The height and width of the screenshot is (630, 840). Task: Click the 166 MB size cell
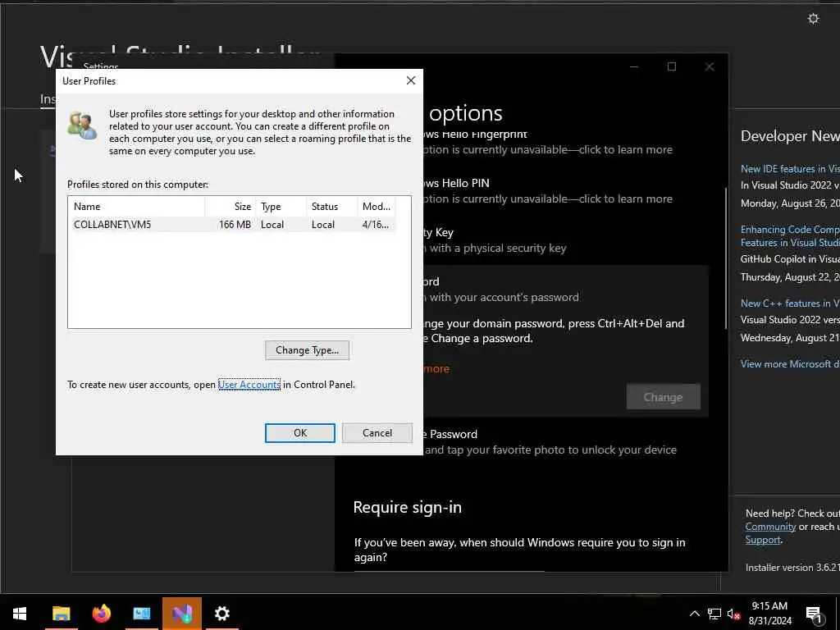[x=235, y=225]
